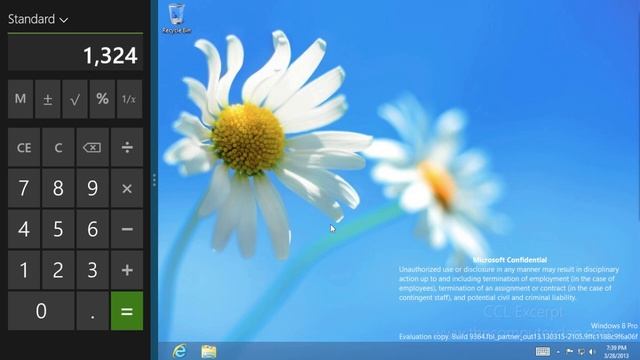Screen dimensions: 640x360
Task: Hit the green equals key
Action: coord(127,311)
